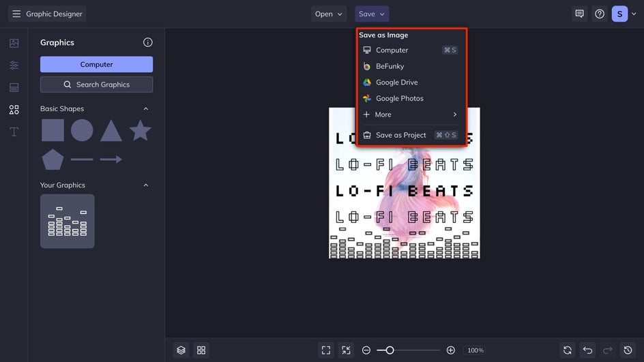
Task: Click the zoom out minus button
Action: [x=366, y=350]
